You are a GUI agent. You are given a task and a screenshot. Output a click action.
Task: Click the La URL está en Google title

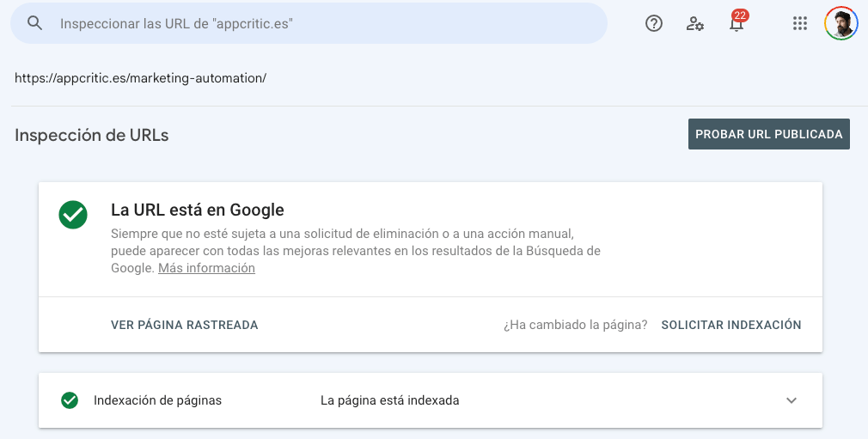click(198, 210)
